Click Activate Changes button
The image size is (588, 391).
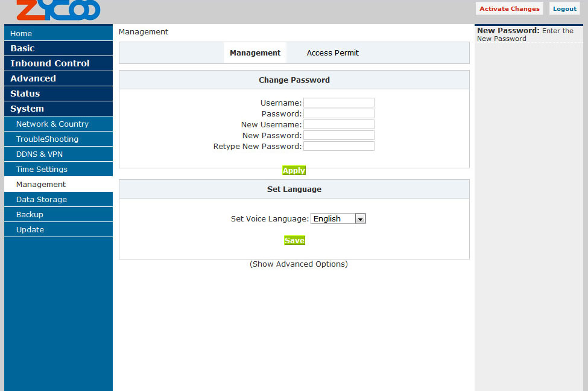(509, 9)
